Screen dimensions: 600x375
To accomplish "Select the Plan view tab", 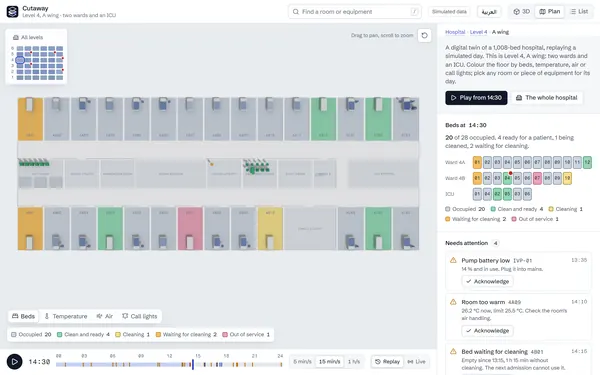I will pos(549,11).
